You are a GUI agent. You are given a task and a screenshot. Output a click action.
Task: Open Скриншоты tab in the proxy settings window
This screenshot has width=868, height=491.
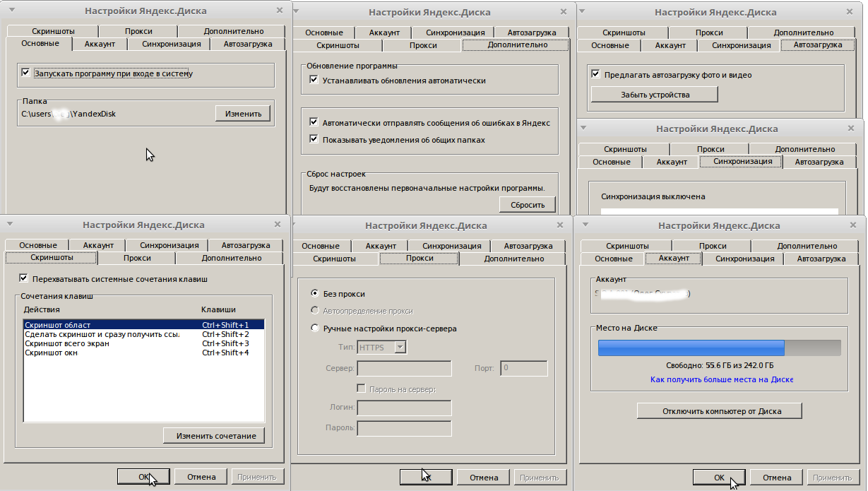click(335, 259)
